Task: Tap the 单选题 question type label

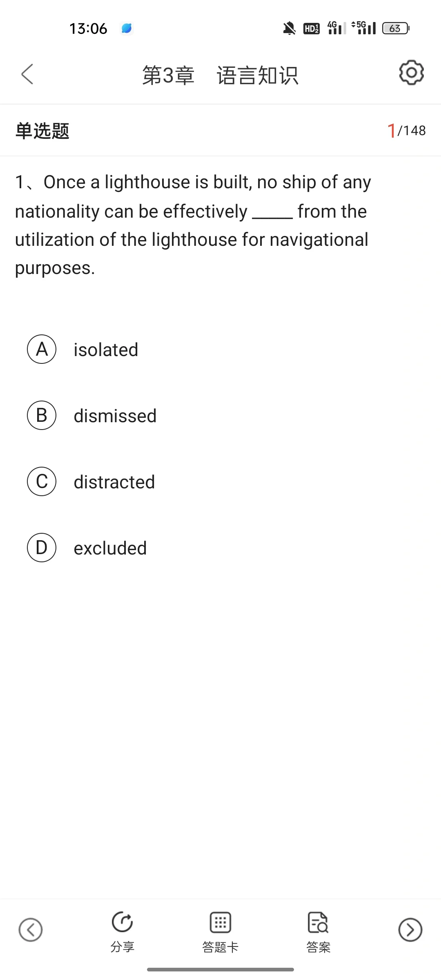Action: pos(42,131)
